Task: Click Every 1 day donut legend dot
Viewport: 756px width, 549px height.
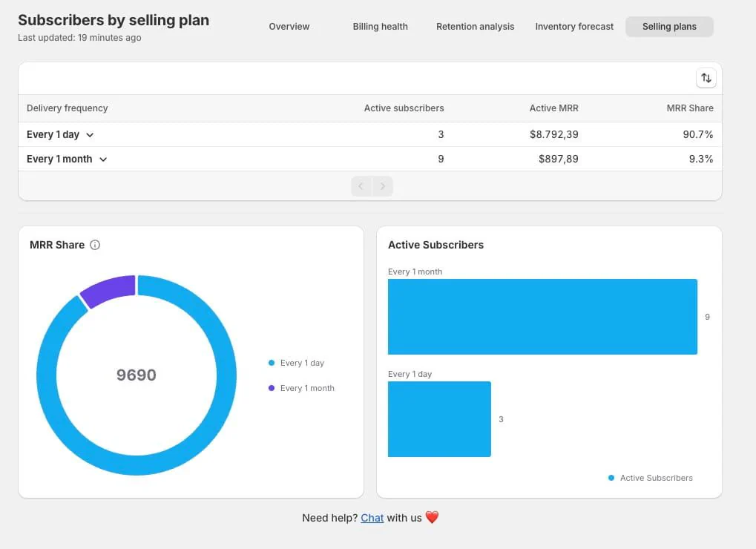Action: 272,363
